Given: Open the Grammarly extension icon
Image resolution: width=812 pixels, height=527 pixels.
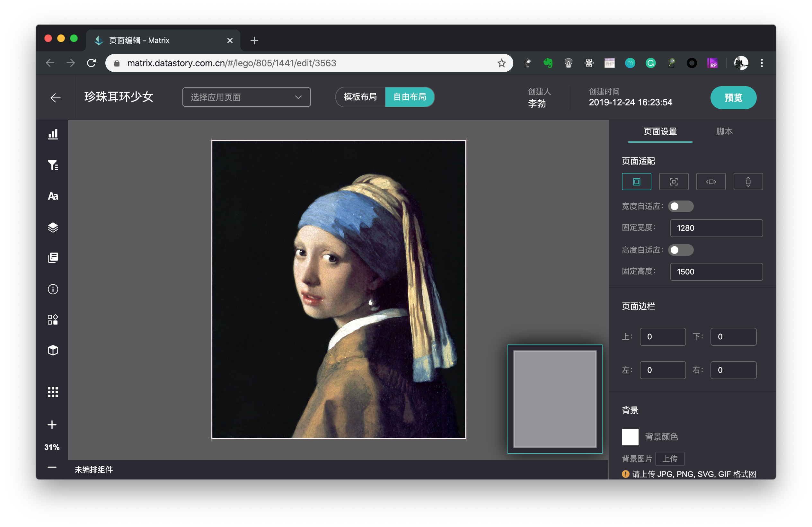Looking at the screenshot, I should [x=651, y=63].
